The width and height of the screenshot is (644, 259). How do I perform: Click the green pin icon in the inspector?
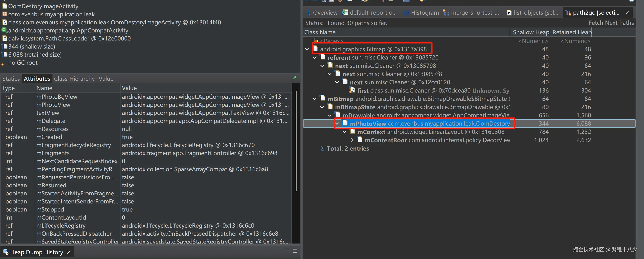(x=294, y=78)
